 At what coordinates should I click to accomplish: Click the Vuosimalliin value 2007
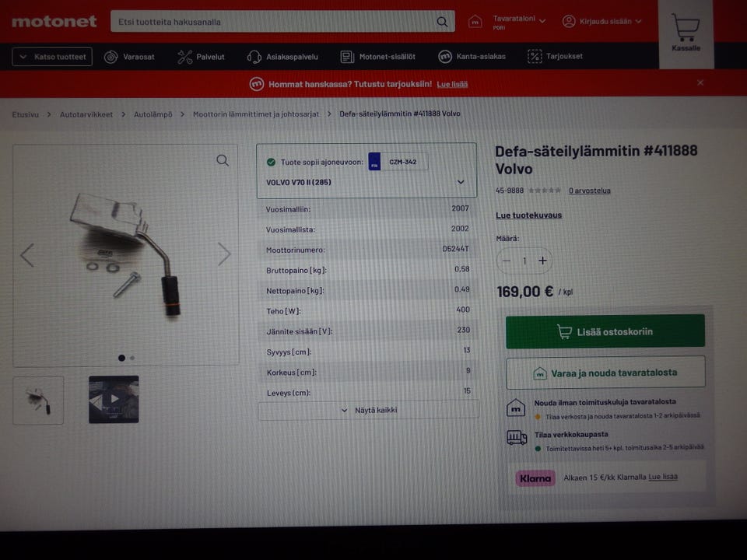[x=460, y=208]
